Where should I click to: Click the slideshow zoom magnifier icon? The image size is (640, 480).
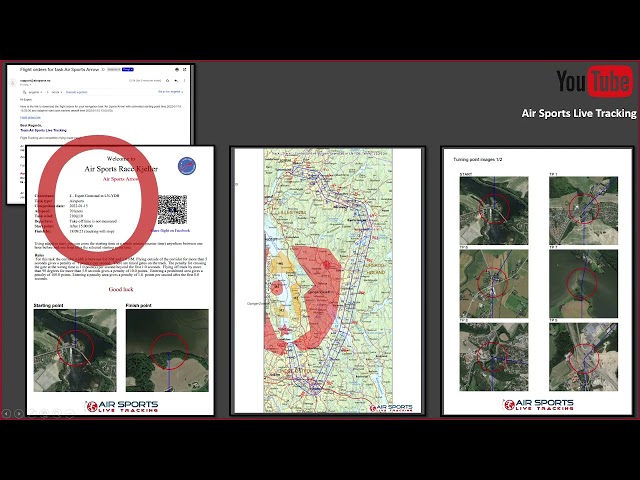(57, 413)
